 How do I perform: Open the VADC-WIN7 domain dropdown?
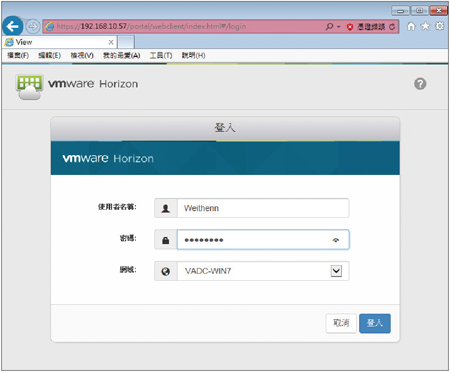tap(263, 271)
